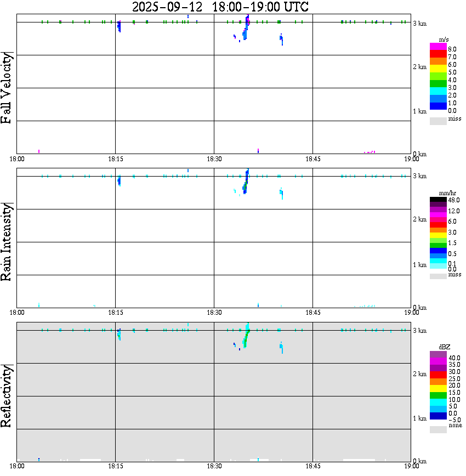Click the blue 0.5 mm/hr legend swatch

click(438, 251)
